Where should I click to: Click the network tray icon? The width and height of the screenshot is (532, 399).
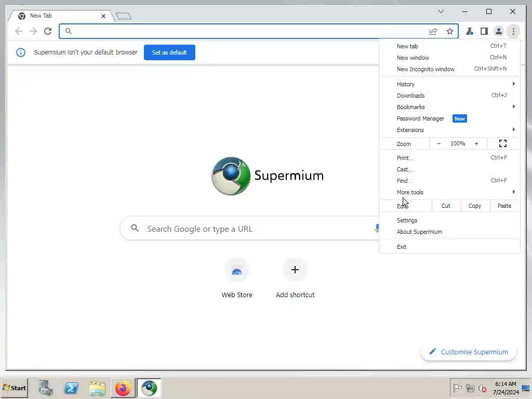[470, 388]
